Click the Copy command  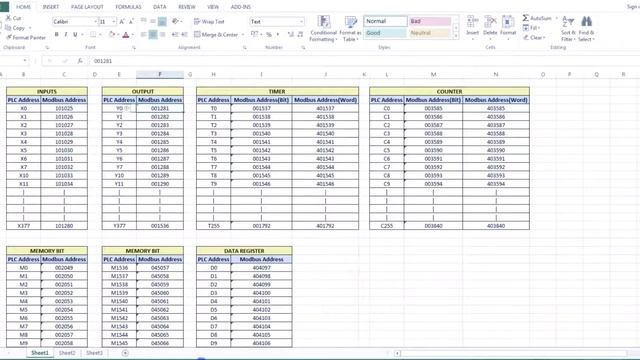click(16, 28)
